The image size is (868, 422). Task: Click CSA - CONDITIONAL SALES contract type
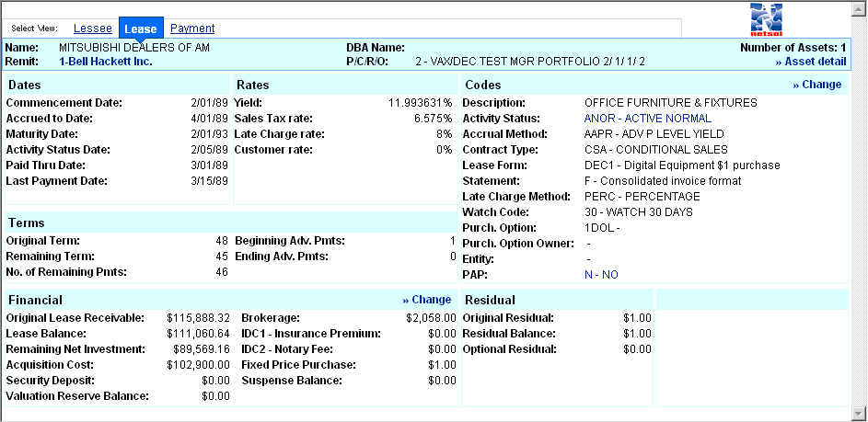[656, 149]
